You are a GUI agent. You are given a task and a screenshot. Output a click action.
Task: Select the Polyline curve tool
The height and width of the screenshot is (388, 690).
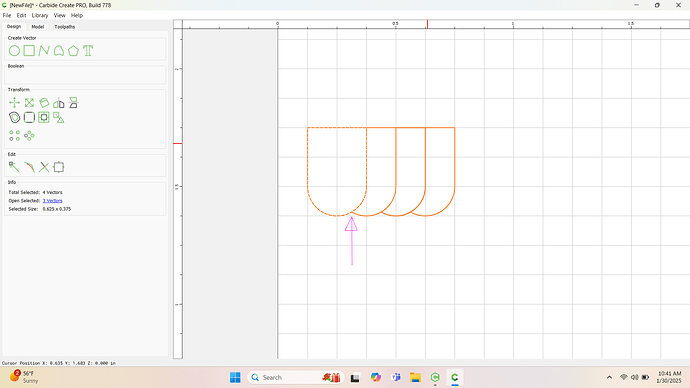pos(44,51)
